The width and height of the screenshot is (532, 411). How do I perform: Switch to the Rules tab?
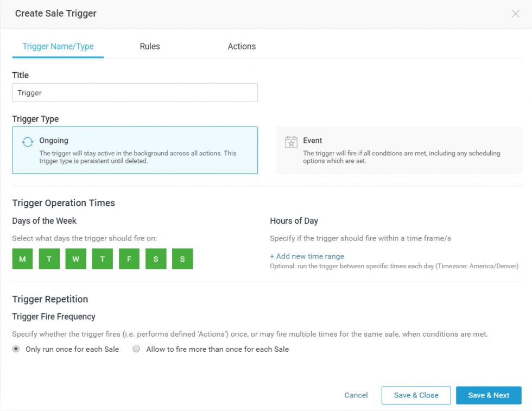[150, 46]
